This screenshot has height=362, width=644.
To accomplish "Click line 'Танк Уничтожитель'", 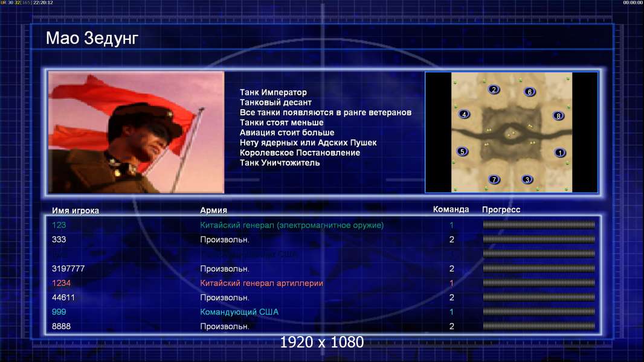I will coord(280,163).
